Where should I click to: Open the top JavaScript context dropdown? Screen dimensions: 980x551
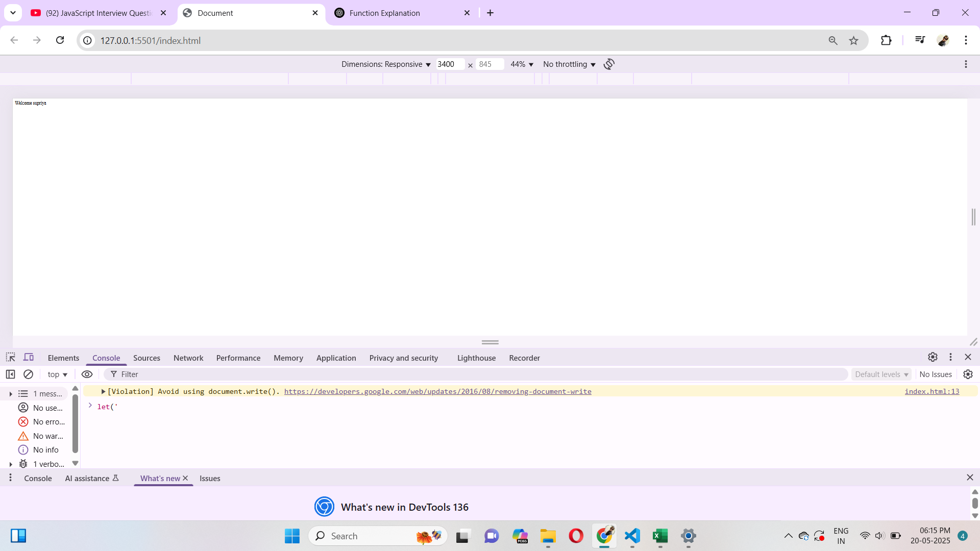[x=57, y=374]
